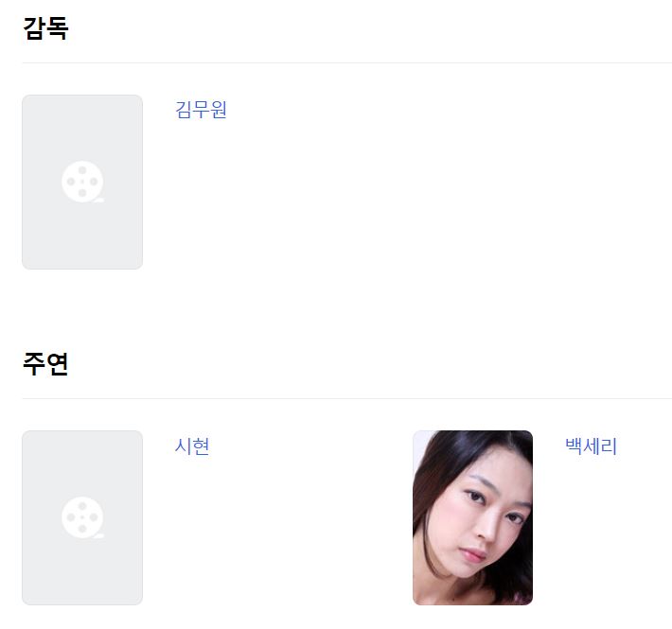Click the gray placeholder poster for 시현
This screenshot has height=629, width=672.
[x=82, y=517]
